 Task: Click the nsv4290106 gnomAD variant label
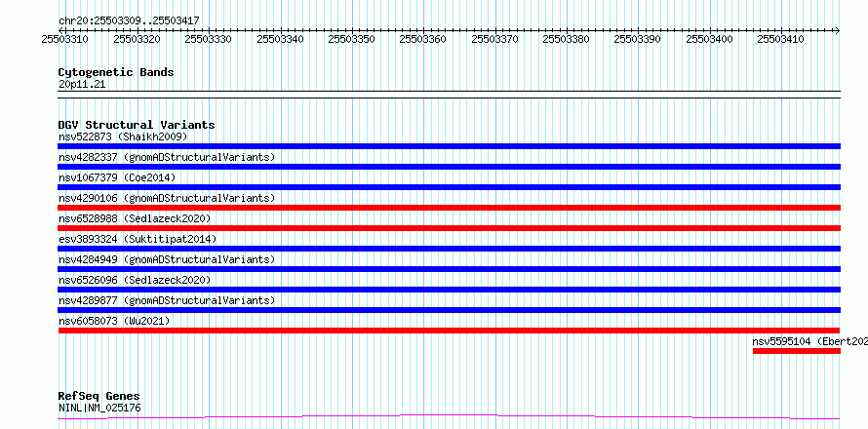click(x=167, y=198)
